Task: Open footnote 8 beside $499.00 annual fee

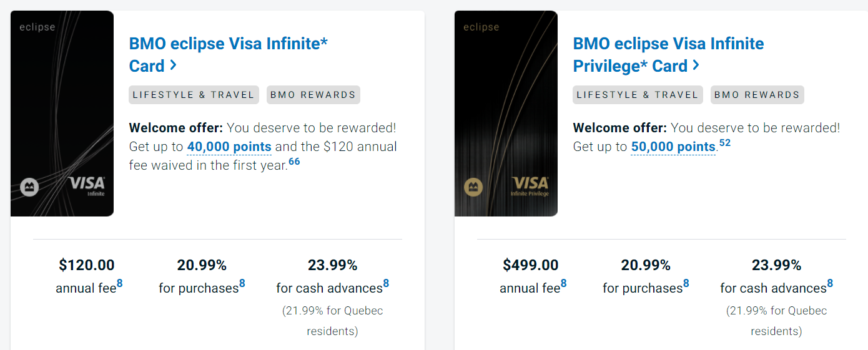Action: point(563,284)
